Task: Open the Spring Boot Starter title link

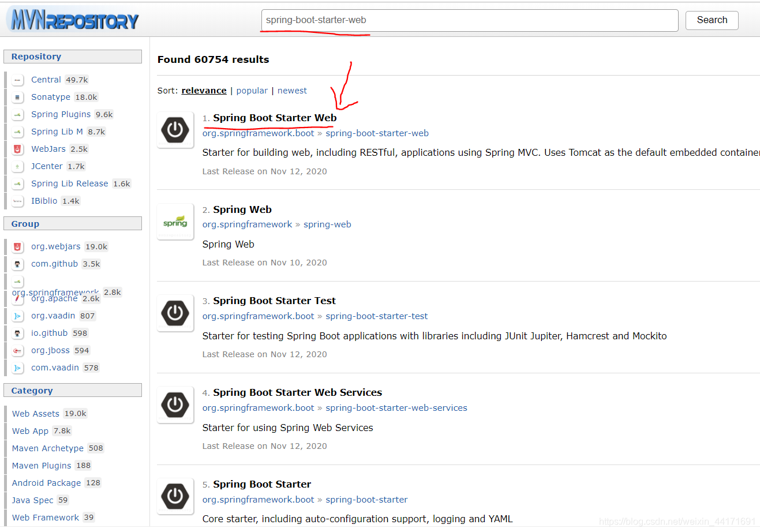Action: pyautogui.click(x=262, y=484)
